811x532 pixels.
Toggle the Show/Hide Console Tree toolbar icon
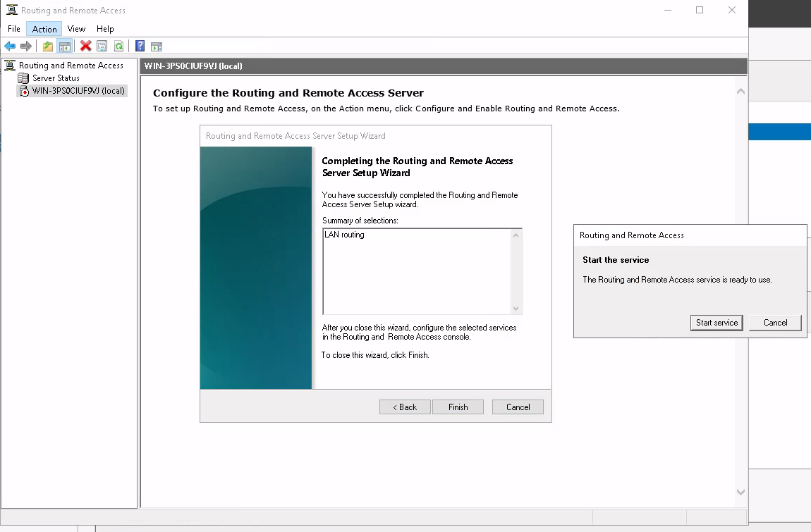point(65,47)
